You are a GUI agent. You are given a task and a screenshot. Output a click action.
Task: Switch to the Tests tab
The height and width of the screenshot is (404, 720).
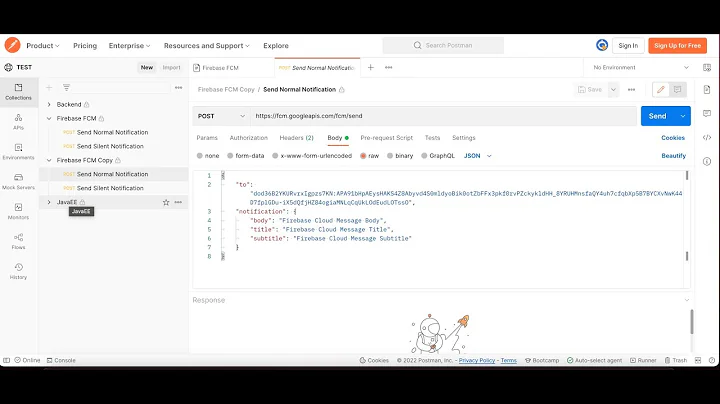click(432, 138)
